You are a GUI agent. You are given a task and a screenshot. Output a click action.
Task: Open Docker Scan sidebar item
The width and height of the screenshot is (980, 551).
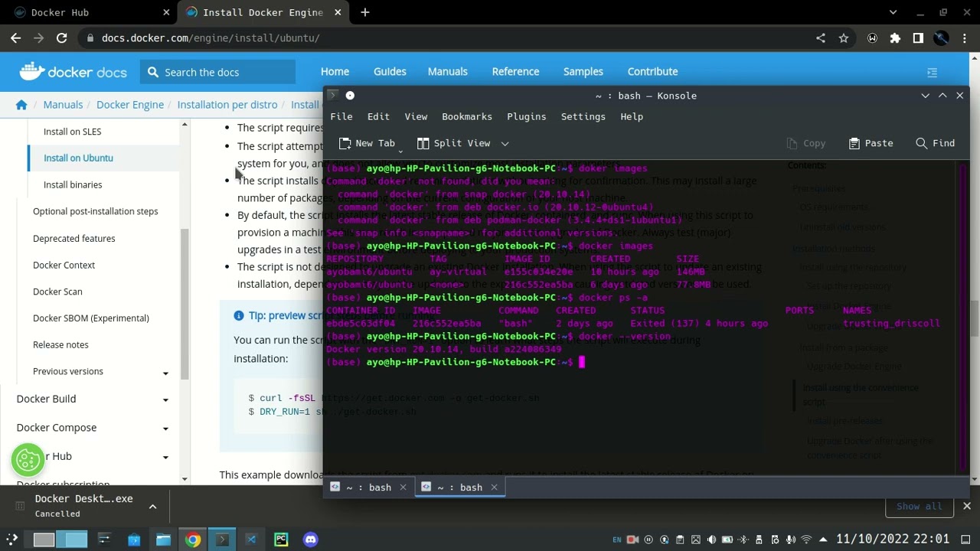(x=57, y=292)
